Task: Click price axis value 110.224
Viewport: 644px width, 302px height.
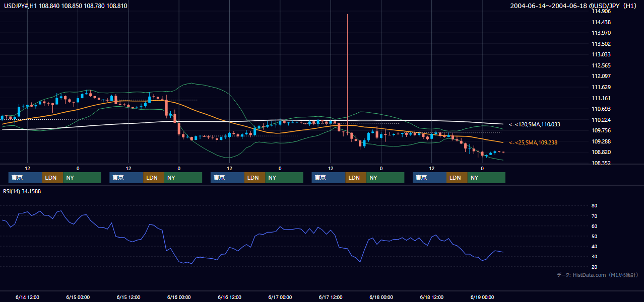Action: tap(601, 120)
